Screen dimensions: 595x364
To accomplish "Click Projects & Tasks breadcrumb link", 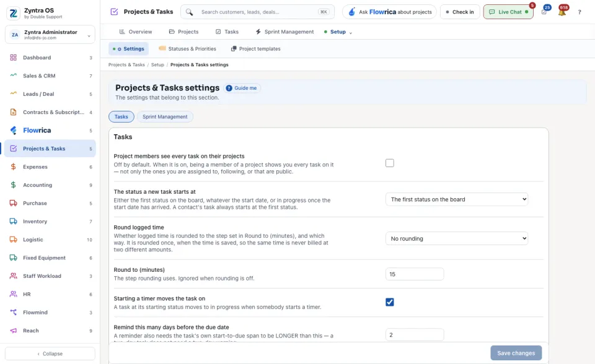I will point(126,65).
